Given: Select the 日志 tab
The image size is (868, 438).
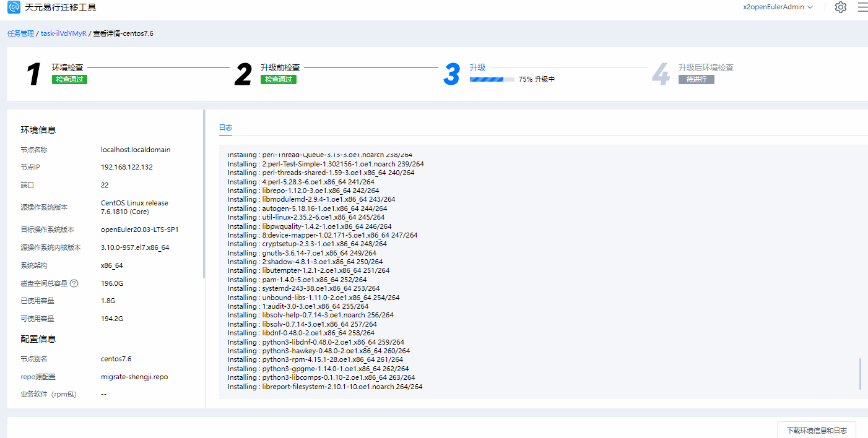Looking at the screenshot, I should click(x=225, y=127).
